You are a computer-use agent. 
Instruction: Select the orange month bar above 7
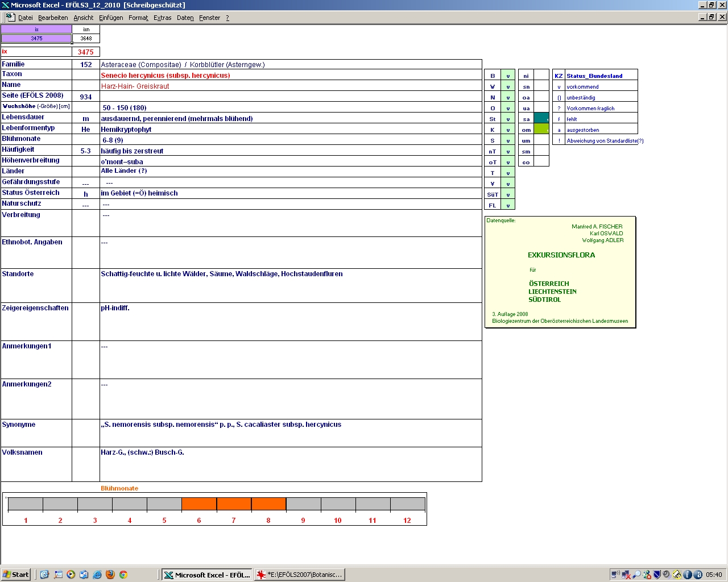[234, 504]
